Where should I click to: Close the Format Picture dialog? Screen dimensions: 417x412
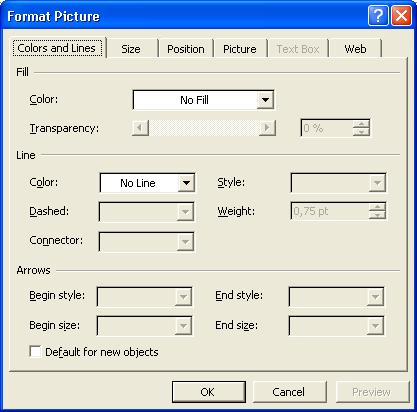point(401,16)
